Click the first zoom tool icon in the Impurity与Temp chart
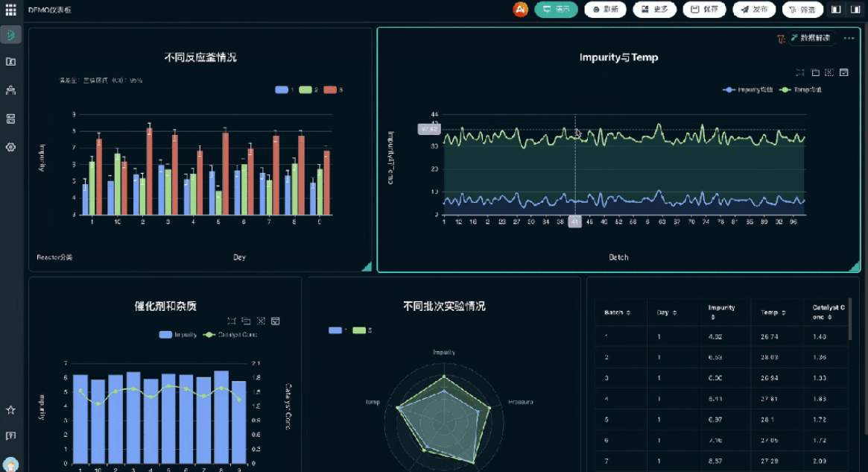This screenshot has width=868, height=472. coord(800,72)
